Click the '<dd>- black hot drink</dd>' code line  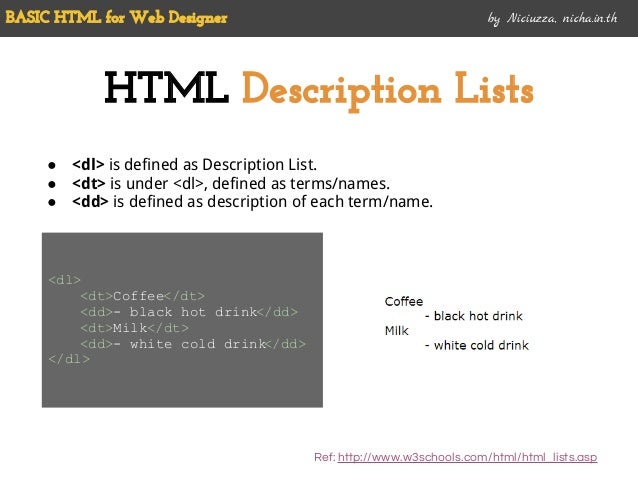click(189, 312)
